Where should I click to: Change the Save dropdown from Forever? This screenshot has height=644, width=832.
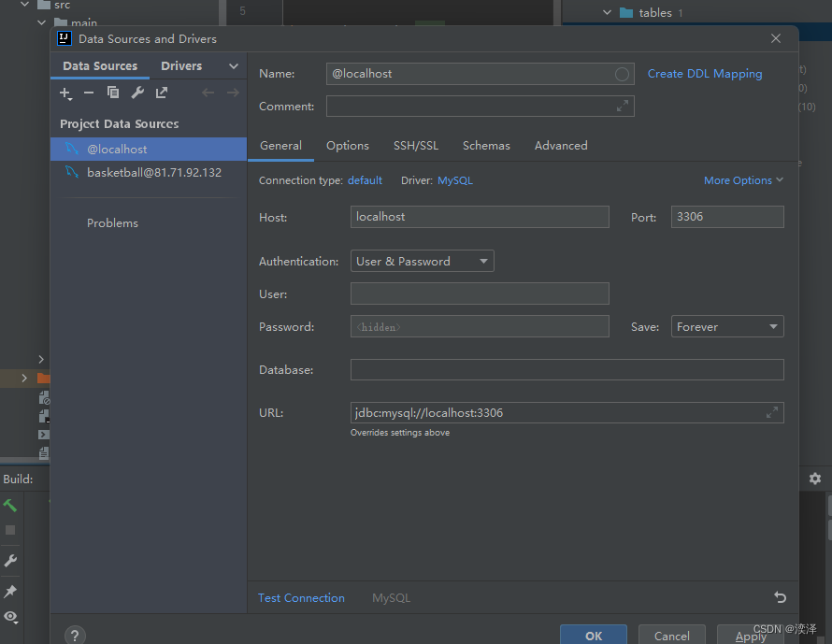click(727, 326)
